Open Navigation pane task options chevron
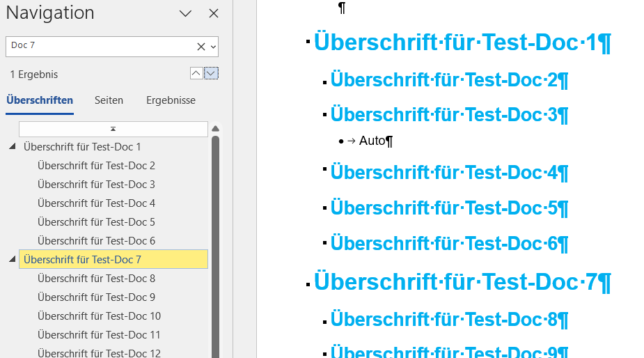This screenshot has height=358, width=644. [x=186, y=13]
